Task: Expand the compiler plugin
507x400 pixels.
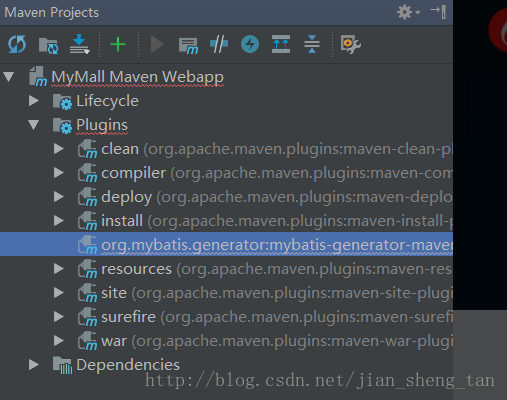Action: pyautogui.click(x=59, y=173)
